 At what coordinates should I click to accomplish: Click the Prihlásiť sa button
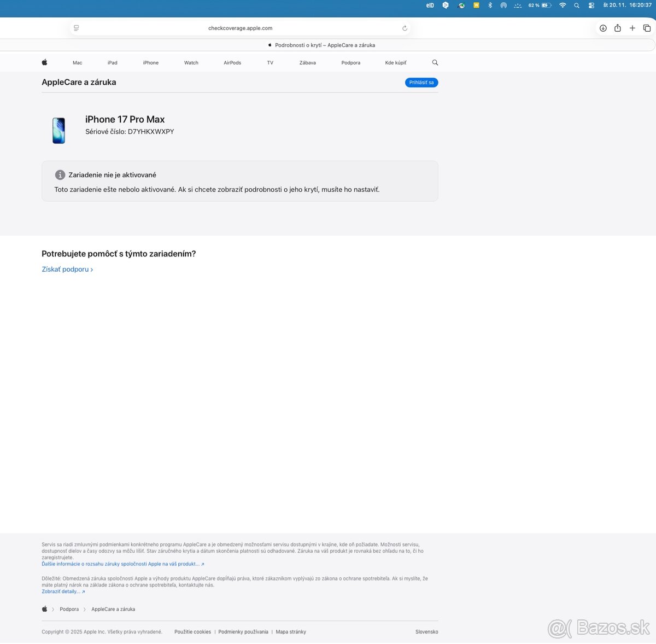pos(421,83)
